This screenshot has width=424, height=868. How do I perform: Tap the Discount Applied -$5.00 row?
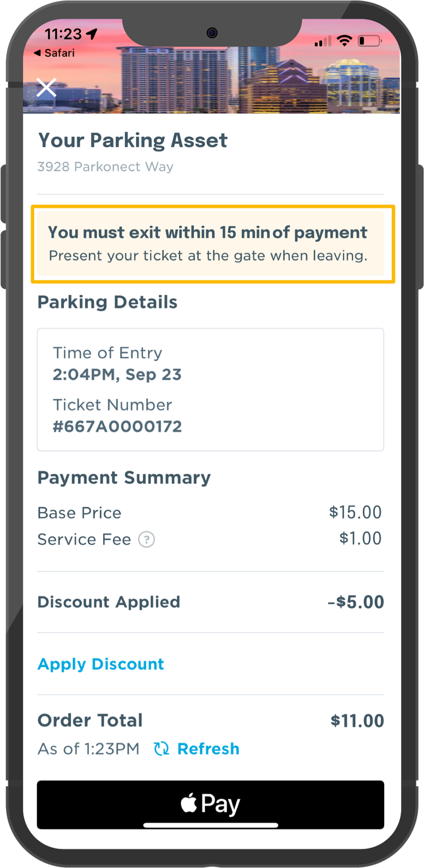pyautogui.click(x=211, y=602)
